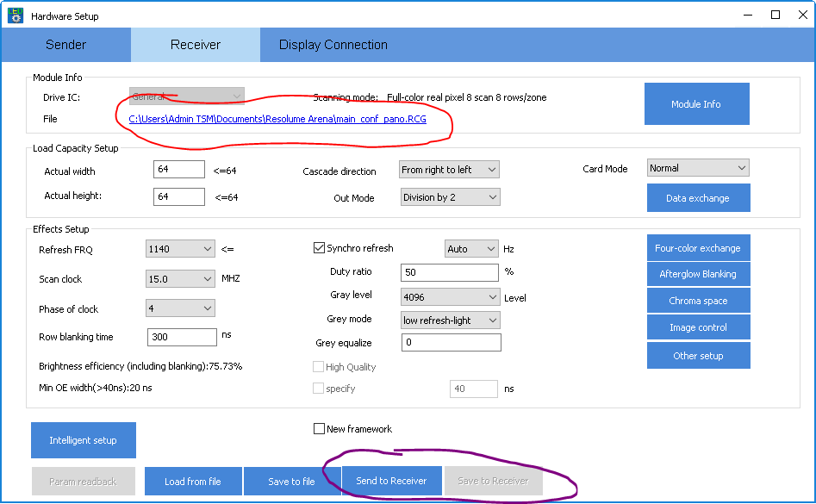The height and width of the screenshot is (504, 816).
Task: Click the Module Info button
Action: pyautogui.click(x=696, y=104)
